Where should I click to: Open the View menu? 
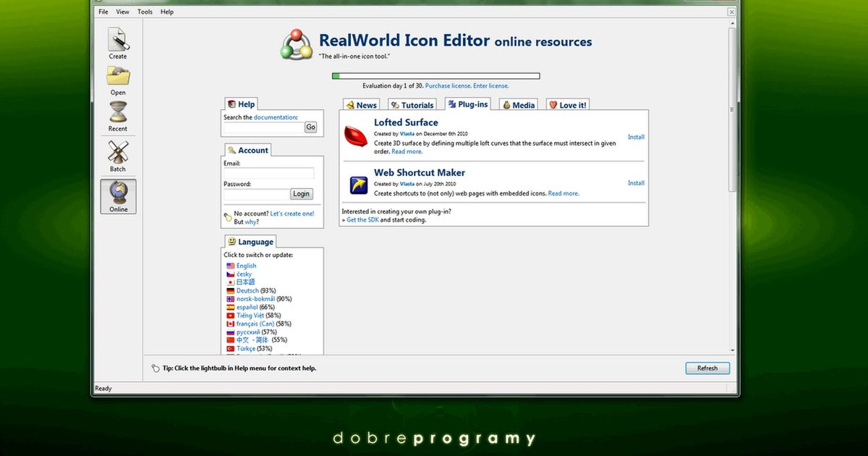coord(122,11)
